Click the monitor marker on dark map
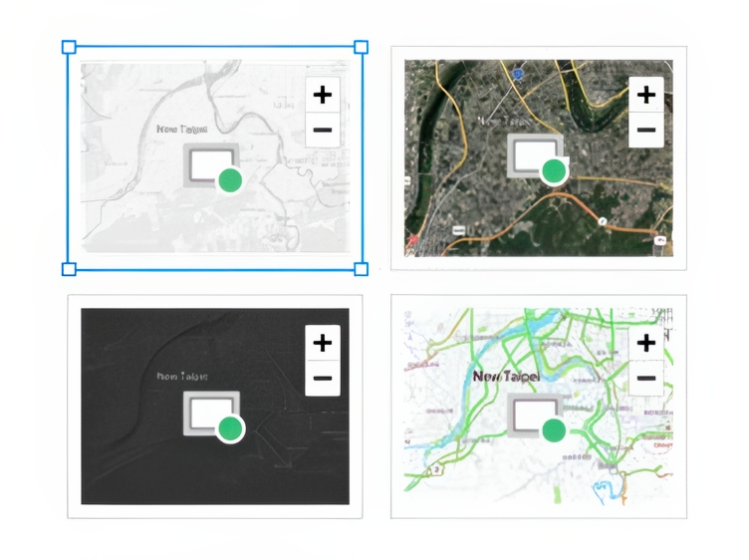This screenshot has width=749, height=560. click(x=211, y=413)
